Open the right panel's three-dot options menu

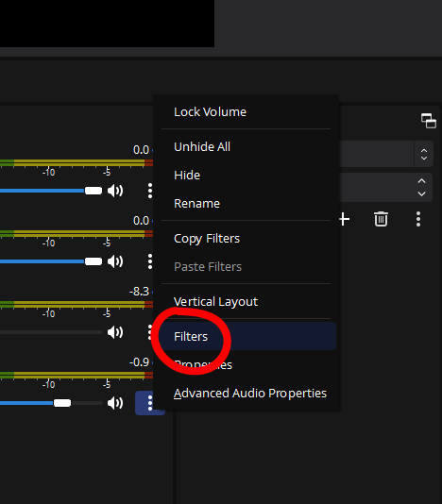(x=418, y=219)
